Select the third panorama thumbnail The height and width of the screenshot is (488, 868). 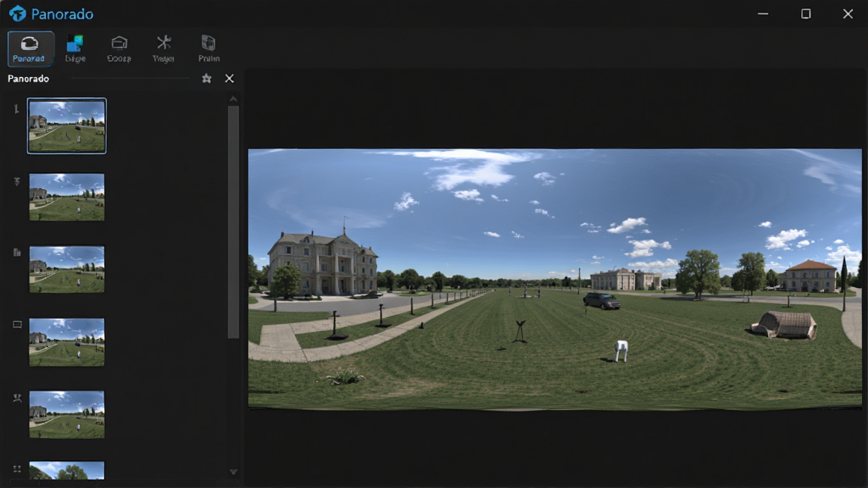pyautogui.click(x=66, y=269)
